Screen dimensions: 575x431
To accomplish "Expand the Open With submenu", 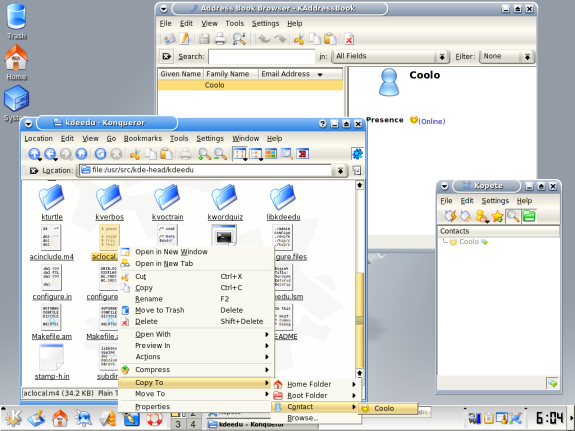I will [196, 334].
